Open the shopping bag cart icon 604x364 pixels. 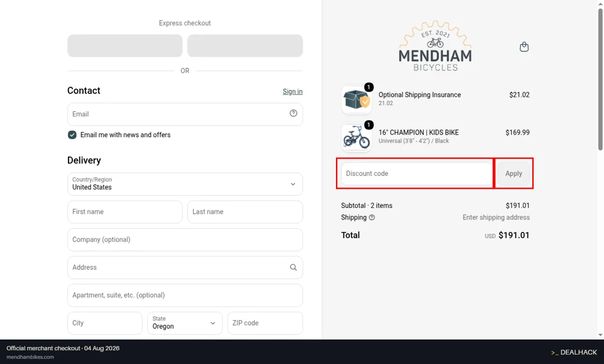tap(524, 47)
